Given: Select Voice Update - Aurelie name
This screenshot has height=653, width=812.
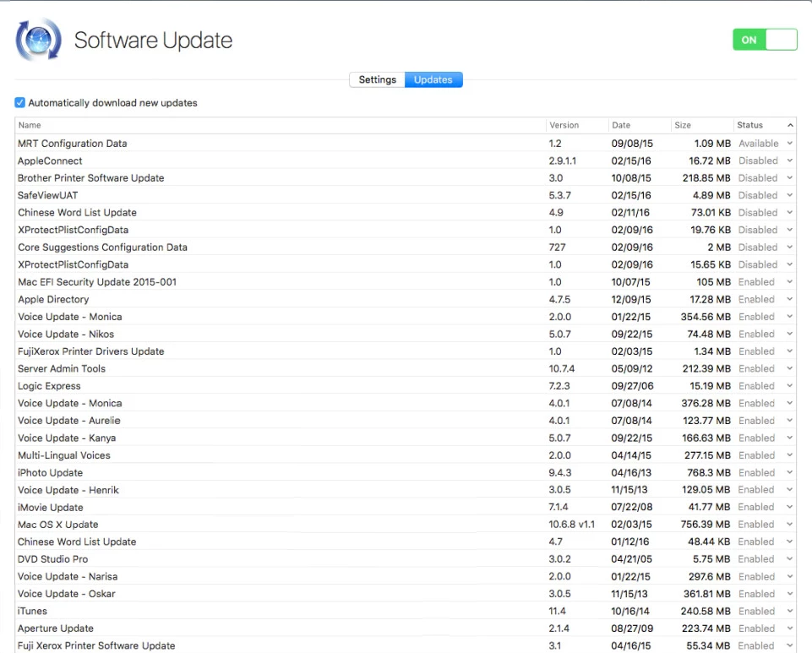Looking at the screenshot, I should pos(69,421).
